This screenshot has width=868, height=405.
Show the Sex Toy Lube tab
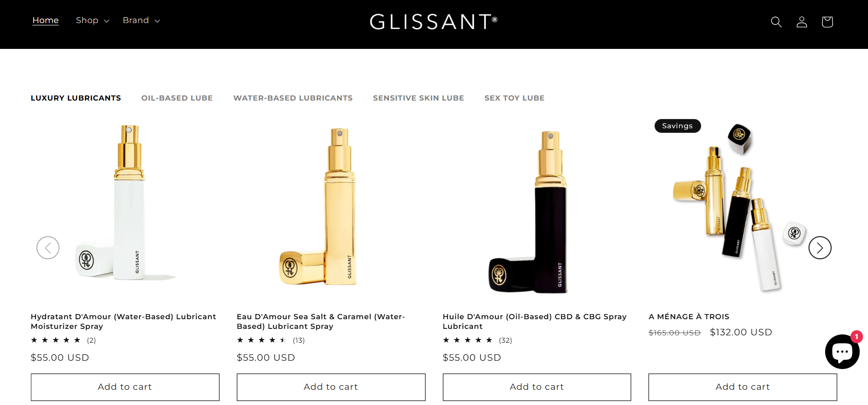coord(514,98)
